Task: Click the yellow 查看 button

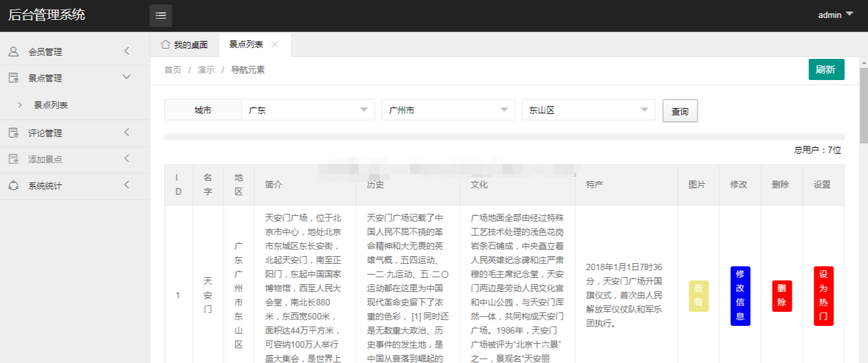Action: tap(699, 296)
